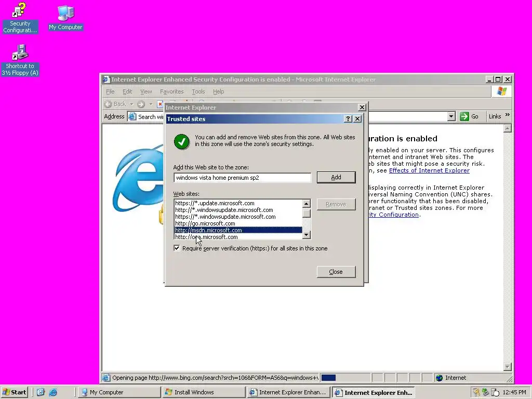Select https://*.windowsupdate.microsoft.com in list
This screenshot has height=399, width=532.
[238, 217]
